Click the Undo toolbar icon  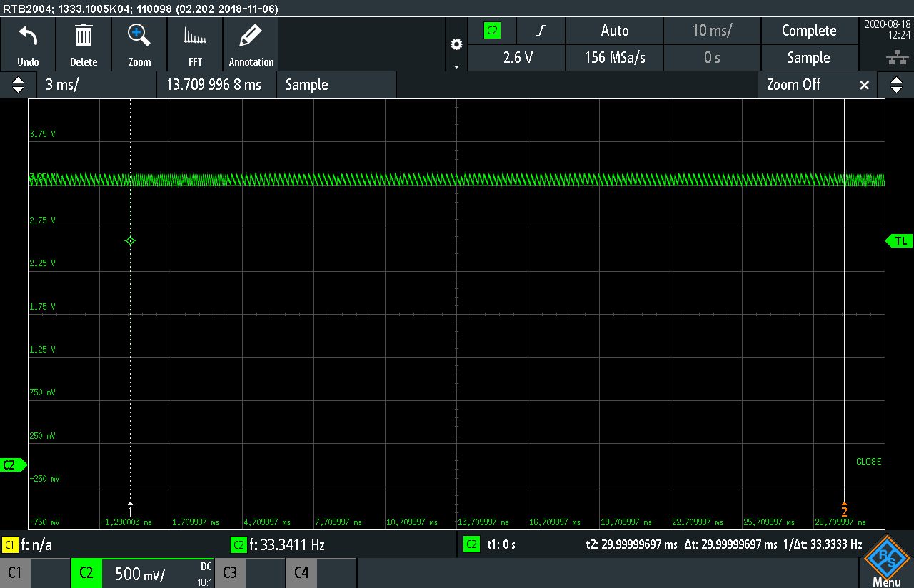pyautogui.click(x=28, y=44)
